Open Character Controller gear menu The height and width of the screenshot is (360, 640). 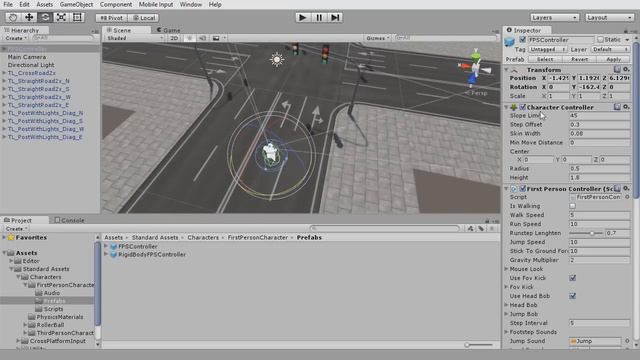pos(626,107)
